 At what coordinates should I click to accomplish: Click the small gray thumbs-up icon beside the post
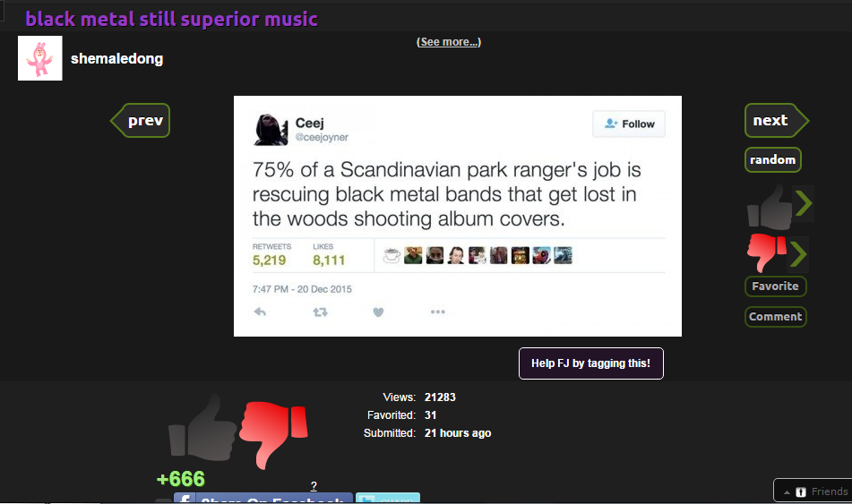coord(770,208)
